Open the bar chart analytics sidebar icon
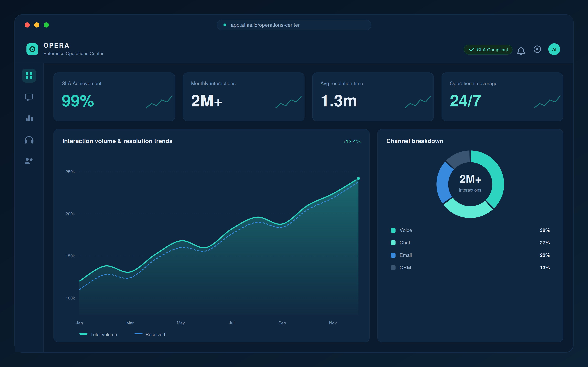588x367 pixels. point(29,118)
